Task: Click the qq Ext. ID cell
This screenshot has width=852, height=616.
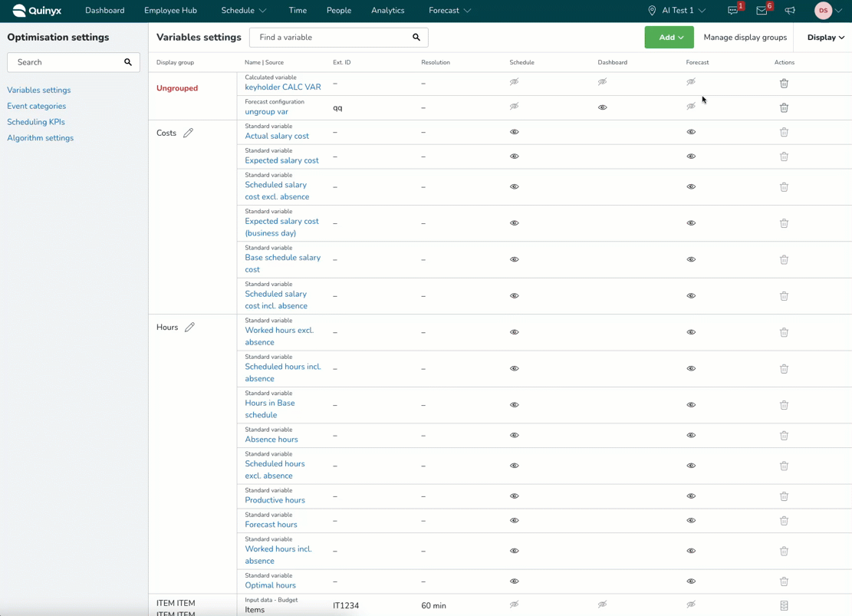Action: [x=337, y=107]
